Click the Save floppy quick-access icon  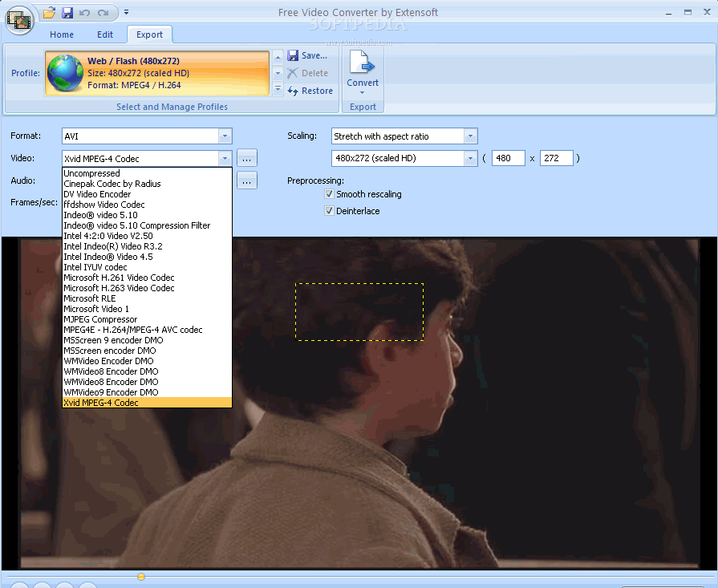point(67,12)
